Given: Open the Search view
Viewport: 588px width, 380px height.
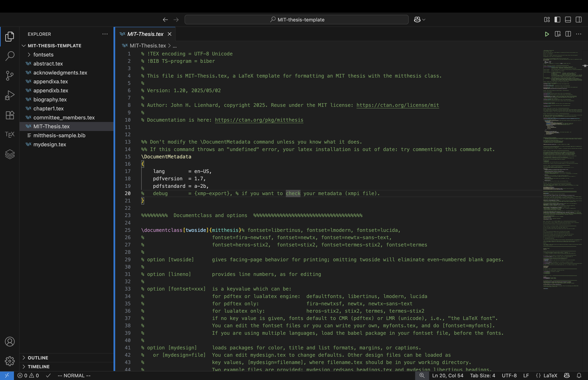Looking at the screenshot, I should pos(10,56).
